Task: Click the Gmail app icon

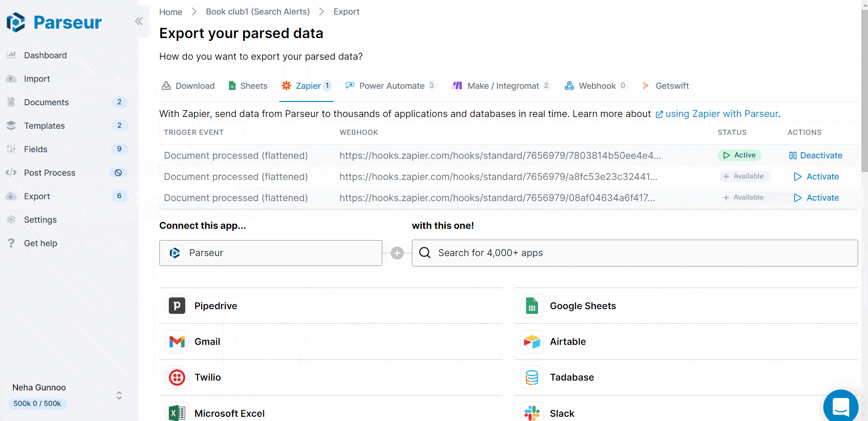Action: [177, 342]
